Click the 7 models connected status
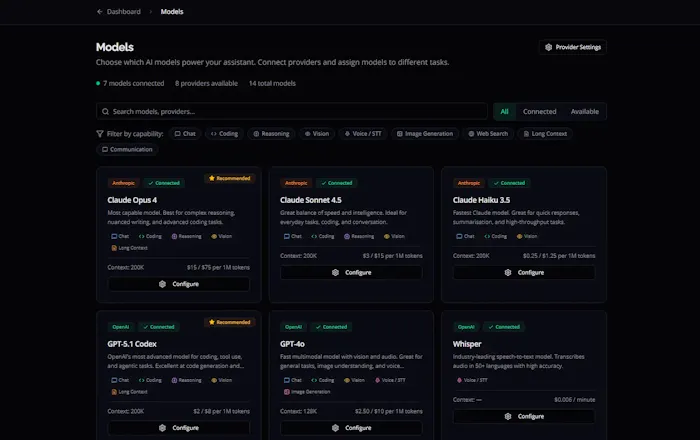 130,83
